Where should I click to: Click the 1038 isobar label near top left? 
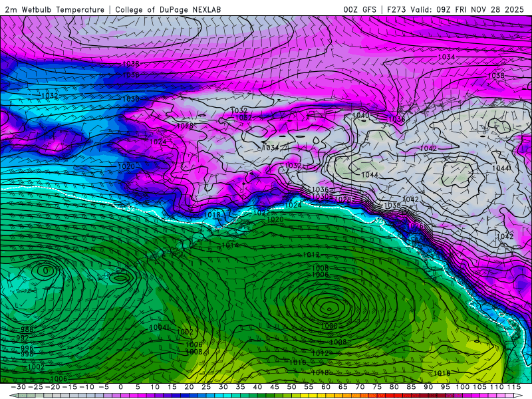tap(130, 64)
